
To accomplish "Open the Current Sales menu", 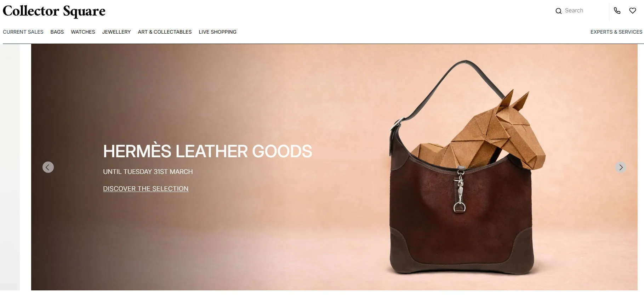I will tap(23, 32).
